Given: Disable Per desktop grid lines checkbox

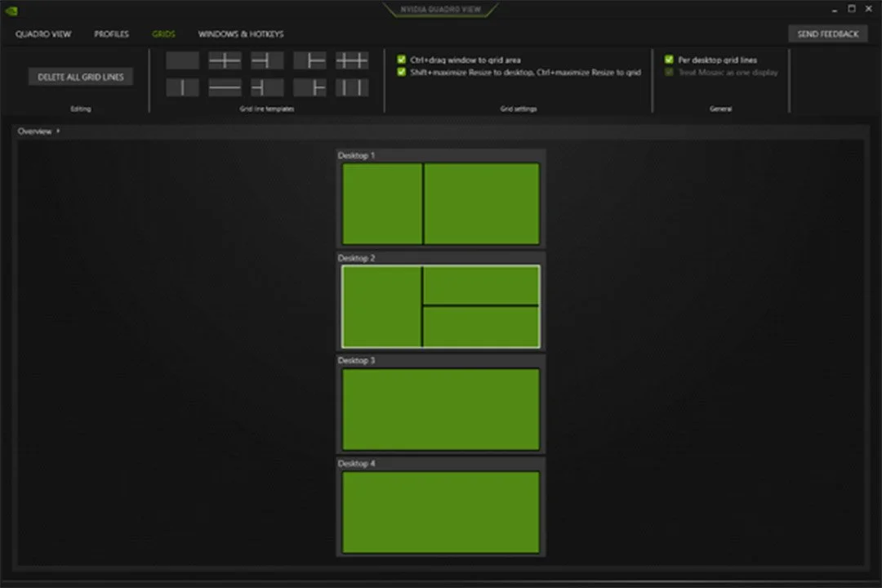Looking at the screenshot, I should point(669,60).
